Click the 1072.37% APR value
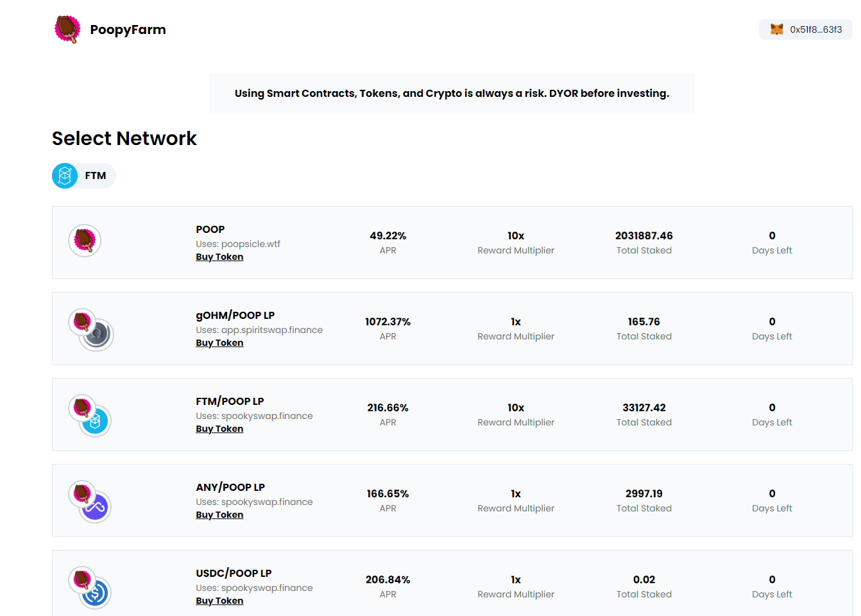 pyautogui.click(x=388, y=321)
